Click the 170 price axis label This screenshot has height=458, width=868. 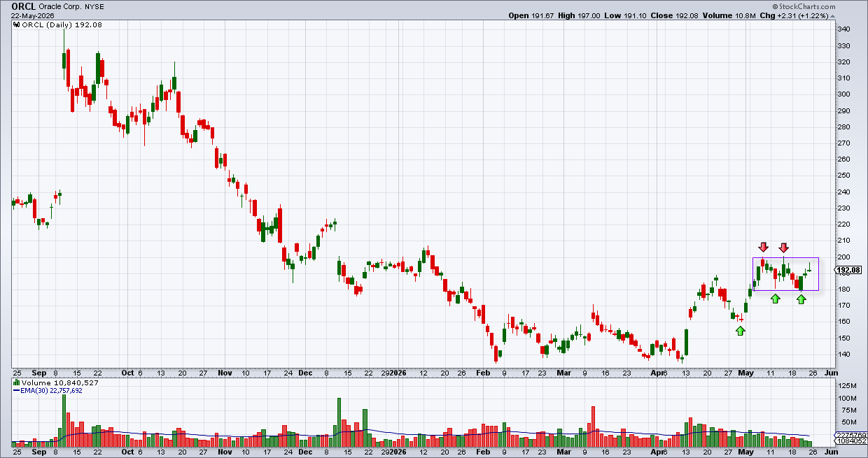(x=843, y=306)
